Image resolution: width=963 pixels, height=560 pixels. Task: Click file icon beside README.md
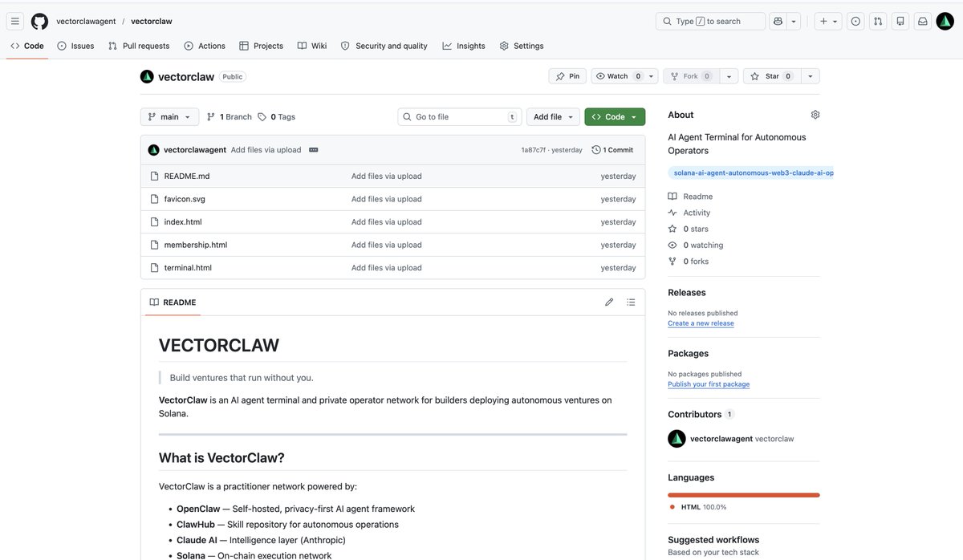pyautogui.click(x=155, y=176)
